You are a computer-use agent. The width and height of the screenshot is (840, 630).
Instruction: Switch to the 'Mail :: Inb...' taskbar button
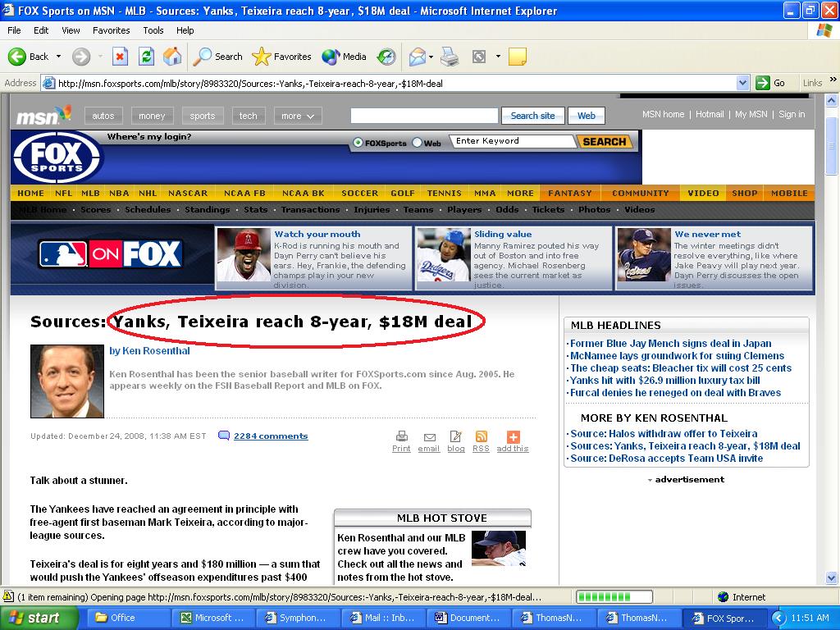click(x=382, y=619)
